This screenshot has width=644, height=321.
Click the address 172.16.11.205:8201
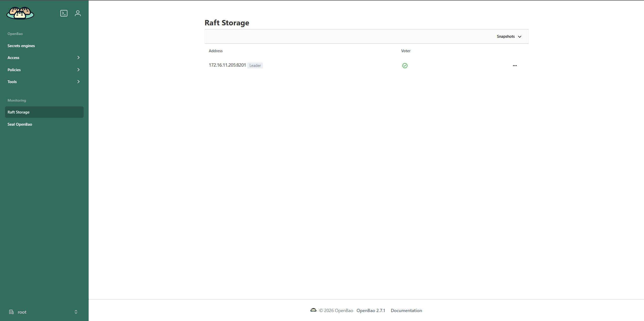point(227,65)
